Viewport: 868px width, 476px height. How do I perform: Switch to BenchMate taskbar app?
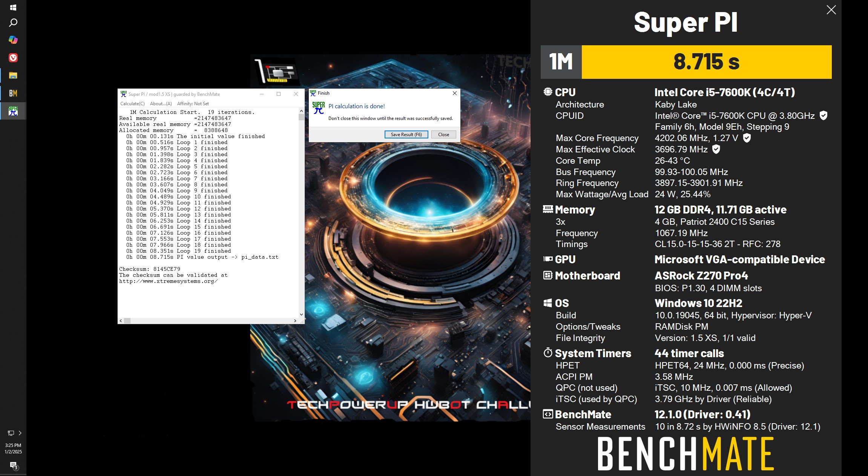point(13,93)
